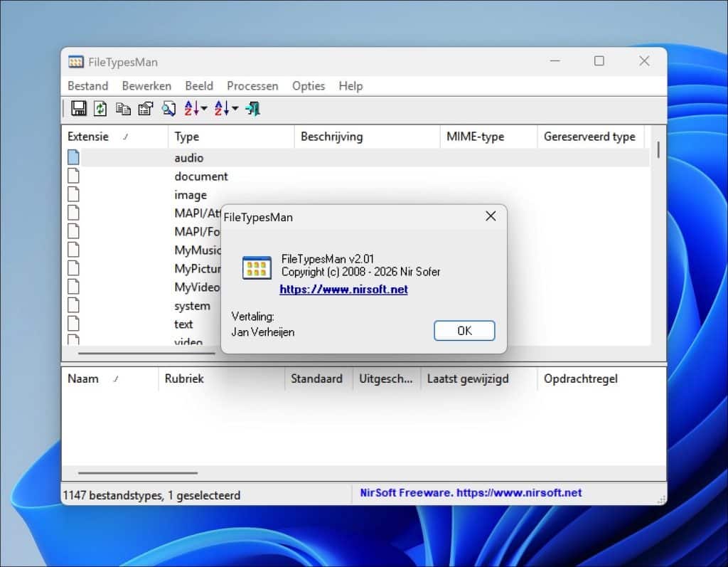Open the Help menu
The width and height of the screenshot is (728, 567).
point(350,86)
